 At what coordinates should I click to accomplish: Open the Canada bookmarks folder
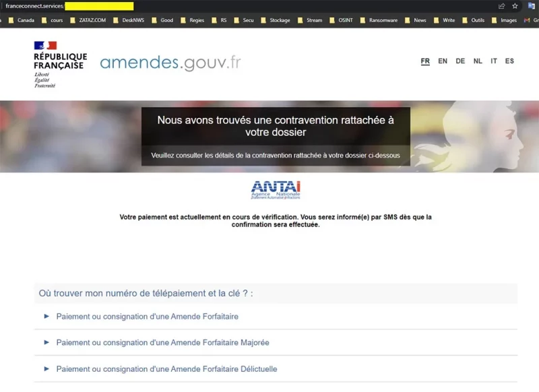[22, 20]
